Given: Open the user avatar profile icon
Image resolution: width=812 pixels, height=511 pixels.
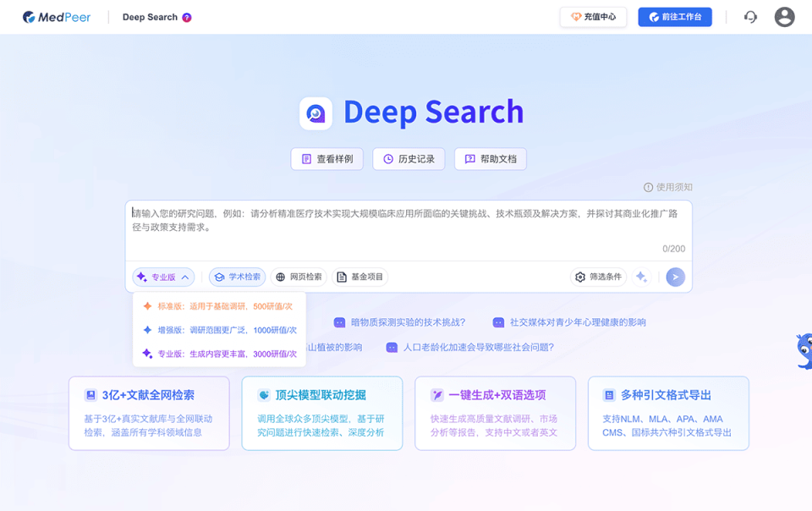Looking at the screenshot, I should pyautogui.click(x=784, y=16).
